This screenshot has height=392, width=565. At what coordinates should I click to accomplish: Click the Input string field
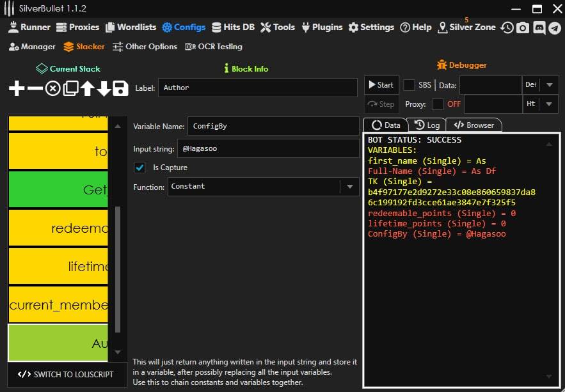pos(267,149)
